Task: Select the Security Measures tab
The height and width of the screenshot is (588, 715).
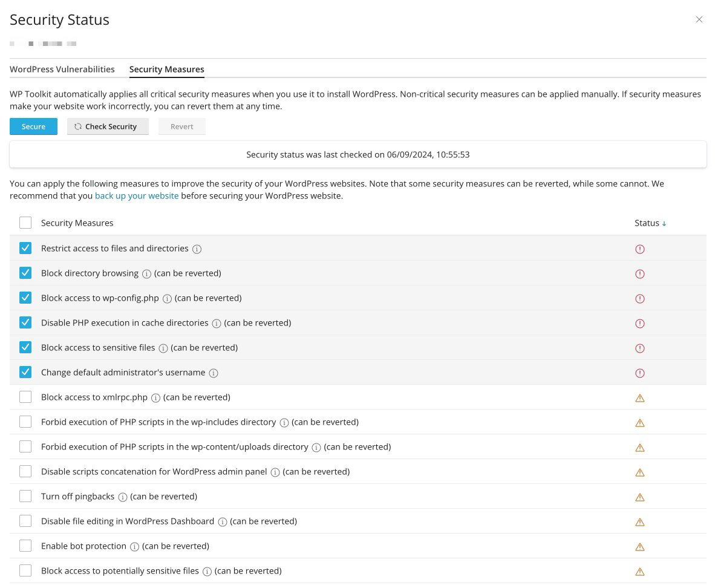Action: pyautogui.click(x=166, y=70)
